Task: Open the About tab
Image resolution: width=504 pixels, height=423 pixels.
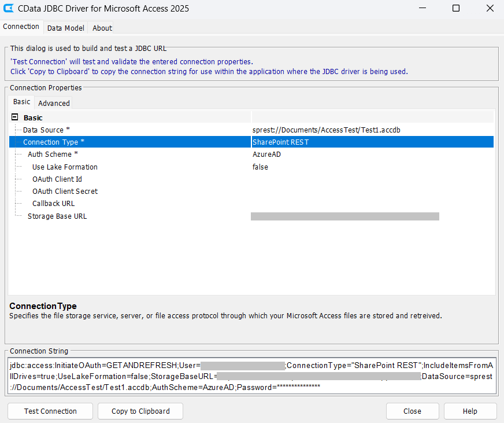Action: pos(102,28)
